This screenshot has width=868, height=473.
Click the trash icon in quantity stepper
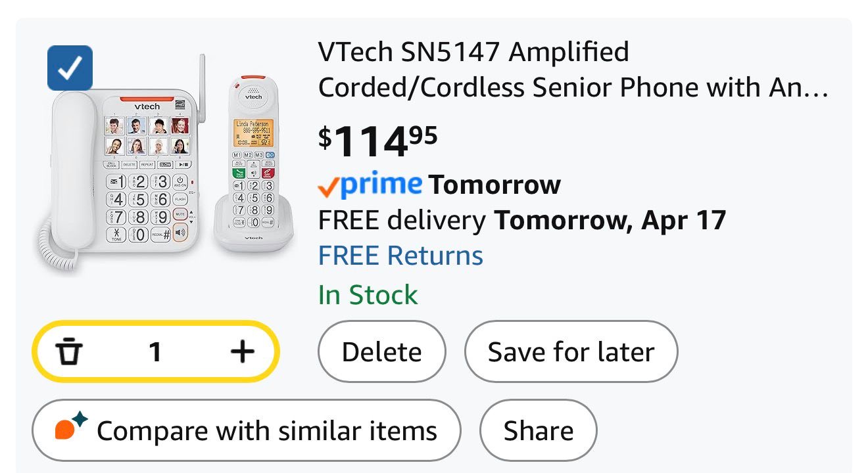(x=68, y=352)
